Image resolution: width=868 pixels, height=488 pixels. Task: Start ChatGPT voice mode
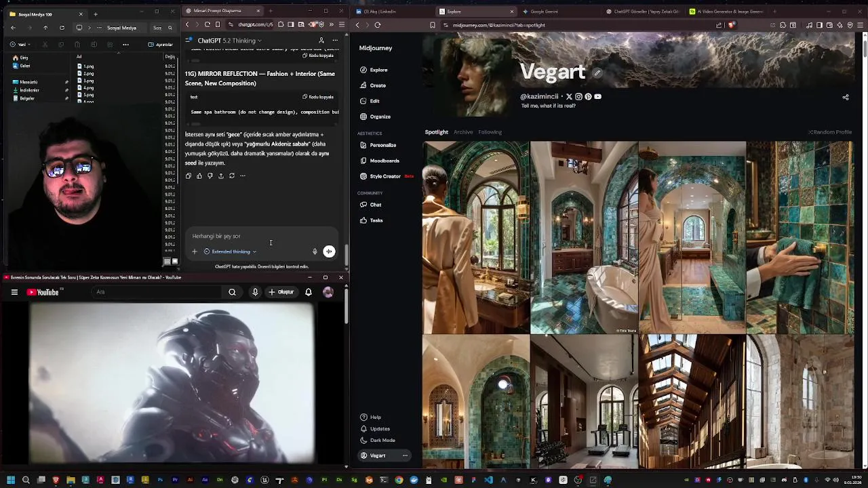pos(329,251)
